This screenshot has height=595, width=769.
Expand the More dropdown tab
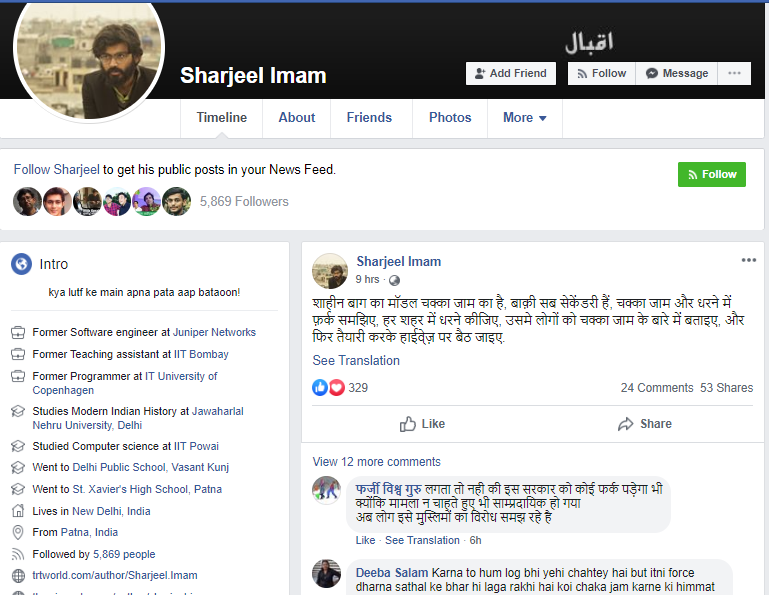[524, 118]
